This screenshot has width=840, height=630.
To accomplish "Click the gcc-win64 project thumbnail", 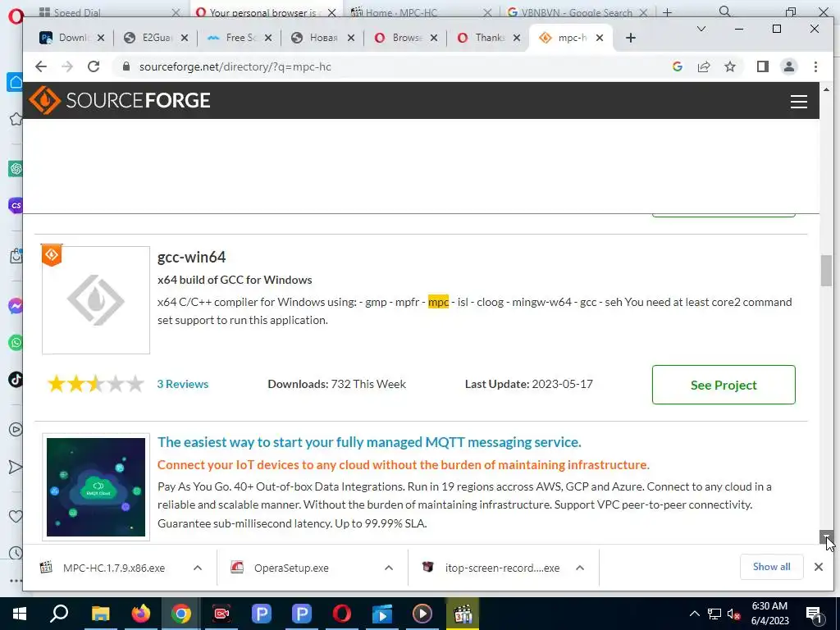I will click(x=96, y=300).
